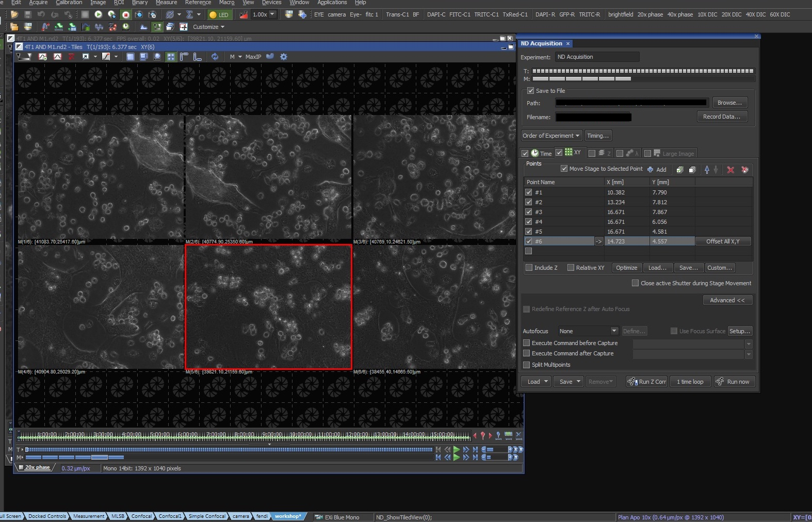Click the Run now button
The image size is (812, 522).
(x=734, y=382)
